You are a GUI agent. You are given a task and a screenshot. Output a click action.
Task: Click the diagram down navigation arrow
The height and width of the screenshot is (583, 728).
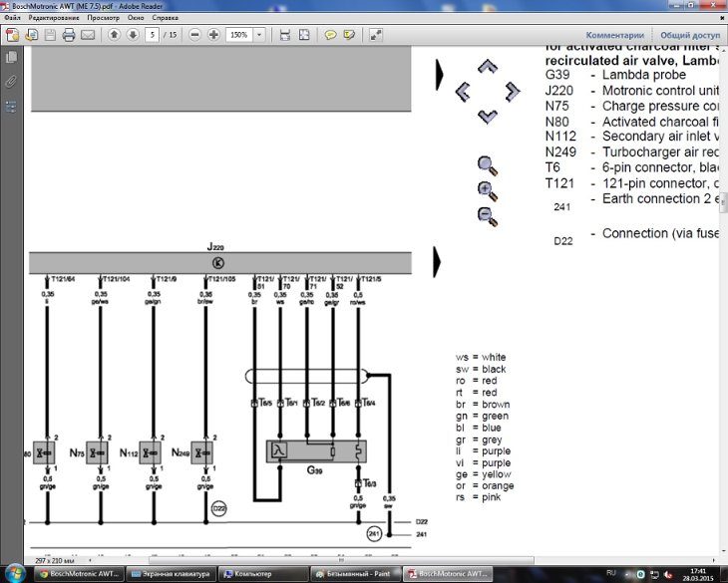[488, 117]
